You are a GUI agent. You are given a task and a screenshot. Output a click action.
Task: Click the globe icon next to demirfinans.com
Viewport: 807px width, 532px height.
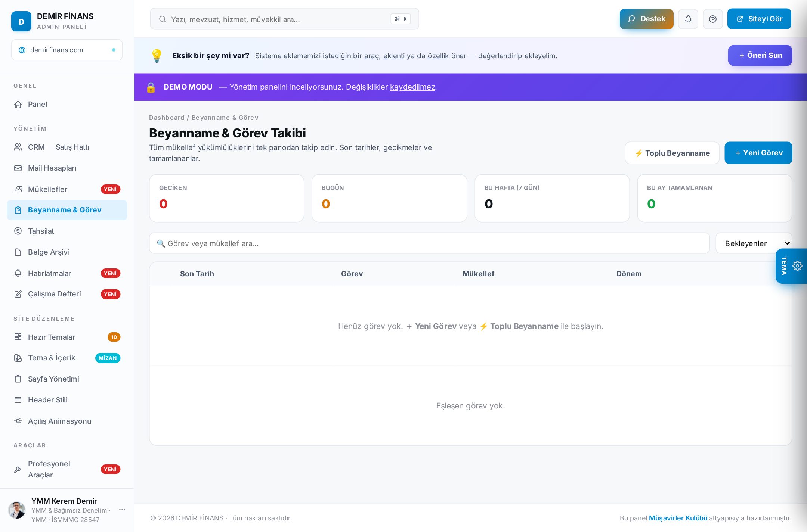click(22, 50)
